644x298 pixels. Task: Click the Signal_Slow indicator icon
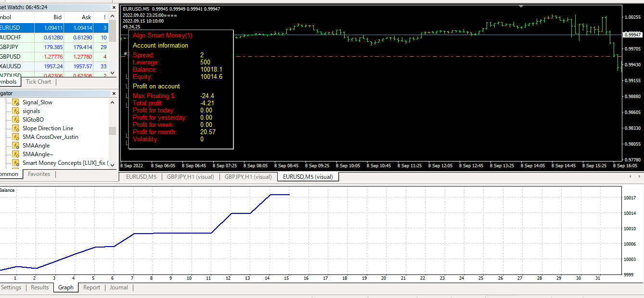tap(15, 102)
